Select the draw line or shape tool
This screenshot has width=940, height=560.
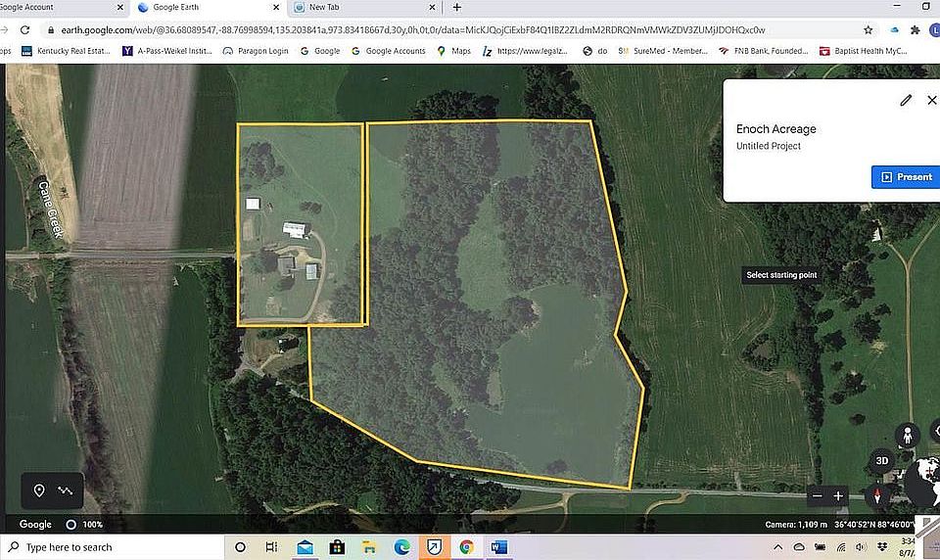66,490
